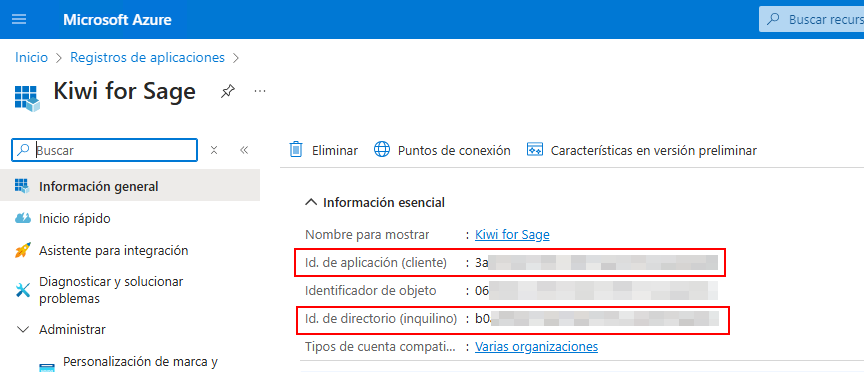
Task: Clear the sidebar search with X icon
Action: [214, 150]
